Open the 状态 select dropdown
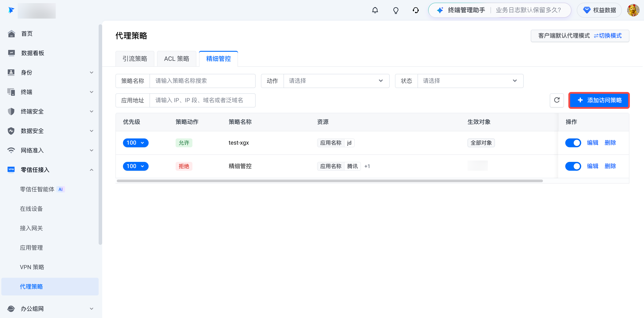Screen dimensions: 644x318 (470, 81)
